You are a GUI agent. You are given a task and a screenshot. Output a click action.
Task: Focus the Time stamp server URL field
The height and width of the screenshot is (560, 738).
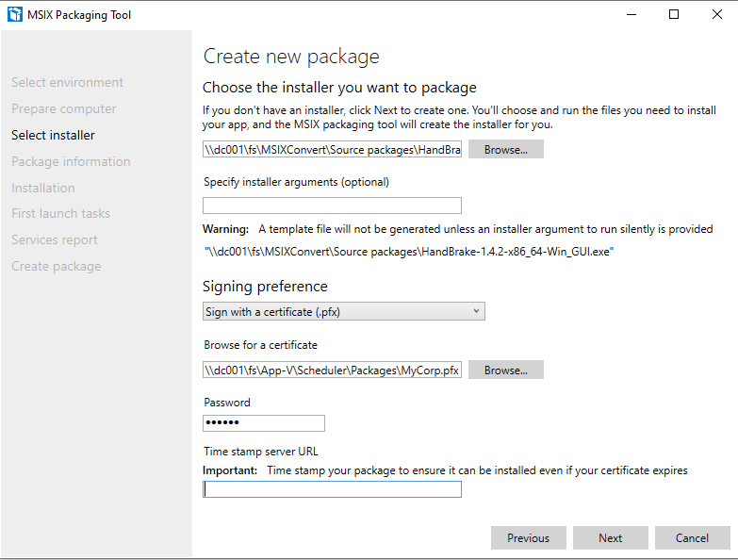coord(333,489)
